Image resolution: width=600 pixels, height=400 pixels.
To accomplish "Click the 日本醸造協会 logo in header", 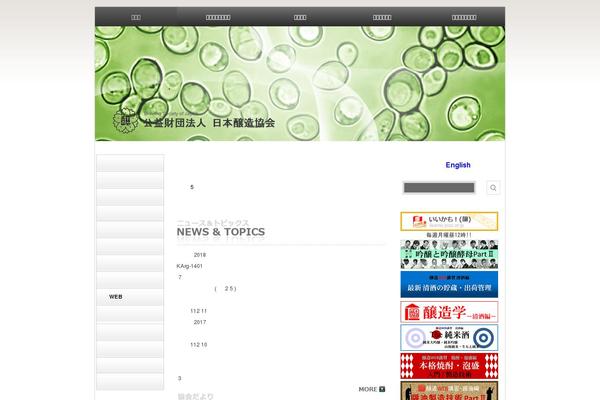I will pyautogui.click(x=194, y=121).
